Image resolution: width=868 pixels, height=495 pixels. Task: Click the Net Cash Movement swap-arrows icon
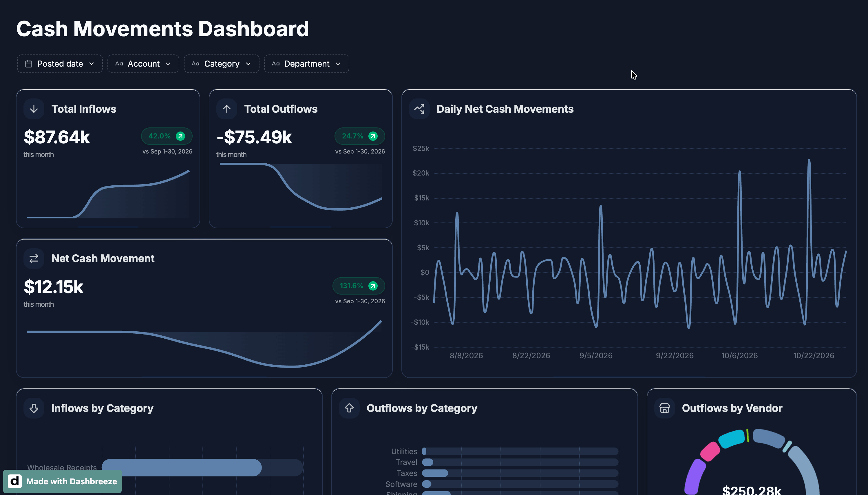34,259
